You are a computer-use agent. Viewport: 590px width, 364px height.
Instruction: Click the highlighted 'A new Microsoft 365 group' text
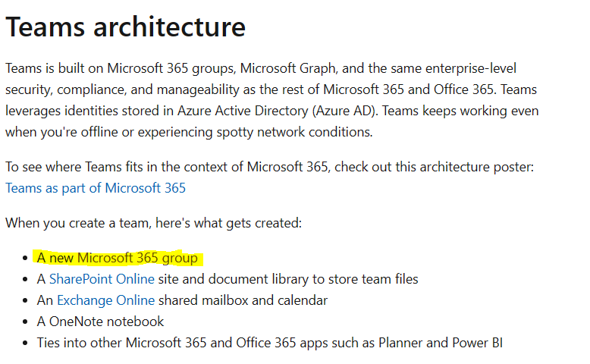pos(118,258)
